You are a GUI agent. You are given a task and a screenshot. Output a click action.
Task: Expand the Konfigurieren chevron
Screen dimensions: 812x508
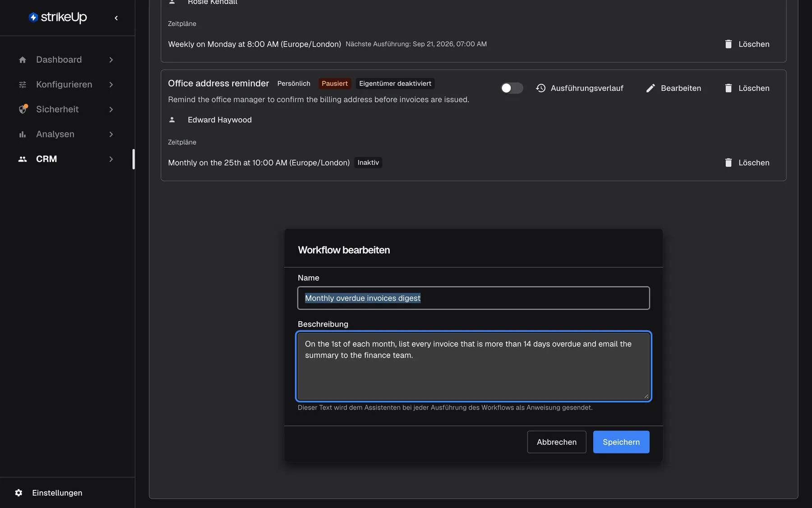[x=111, y=84]
